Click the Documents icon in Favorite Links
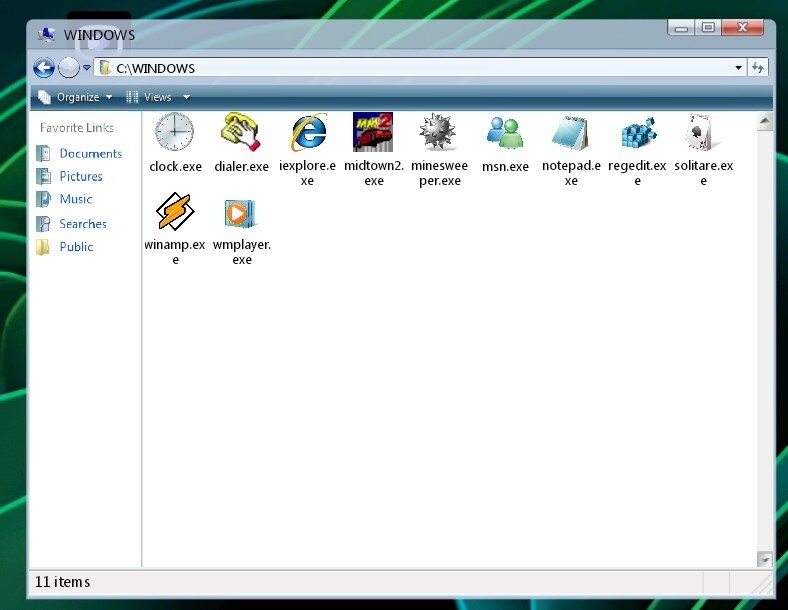The width and height of the screenshot is (788, 610). click(x=44, y=153)
